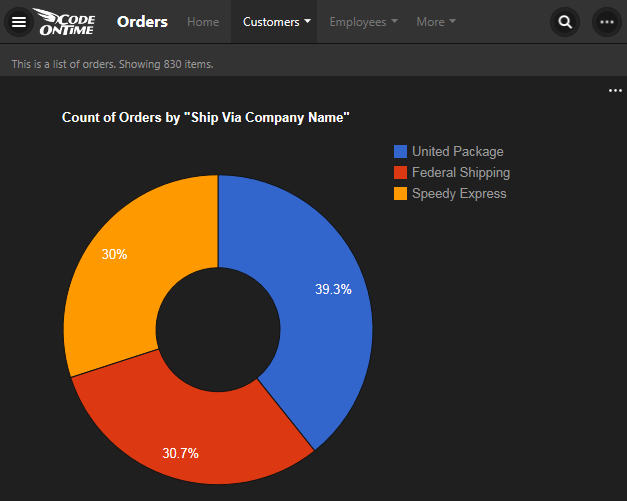Click the Code OnTime logo
The width and height of the screenshot is (627, 501).
(x=70, y=21)
